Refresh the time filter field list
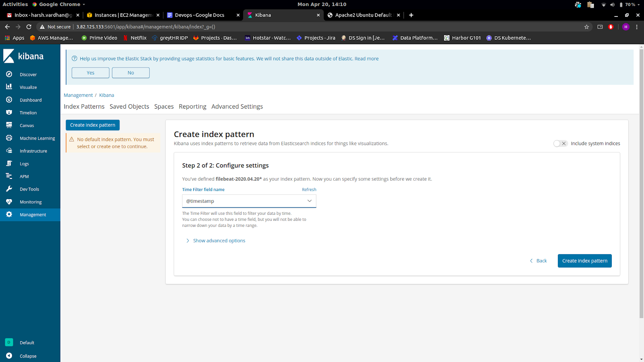The height and width of the screenshot is (362, 644). coord(309,189)
